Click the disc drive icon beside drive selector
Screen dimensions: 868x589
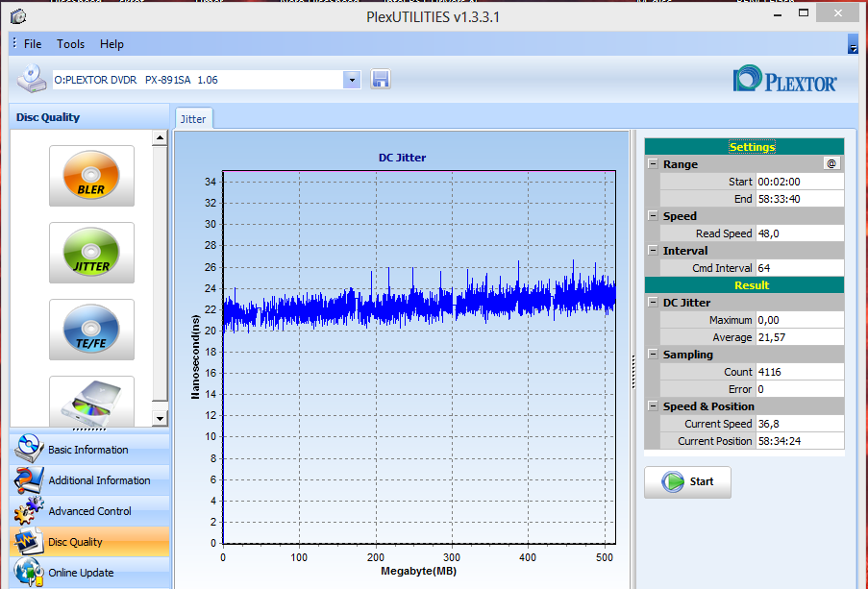[x=32, y=79]
